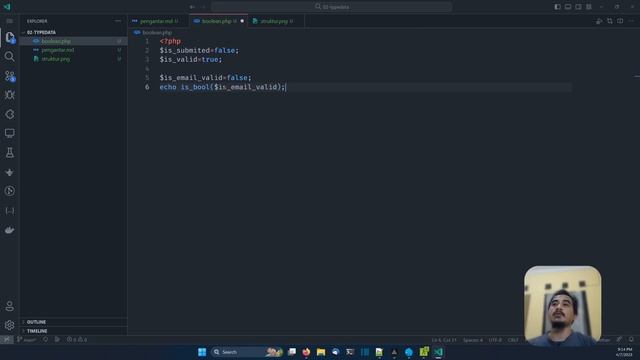Screen dimensions: 640x360
Task: Go forward with the navigation arrow
Action: 203,7
